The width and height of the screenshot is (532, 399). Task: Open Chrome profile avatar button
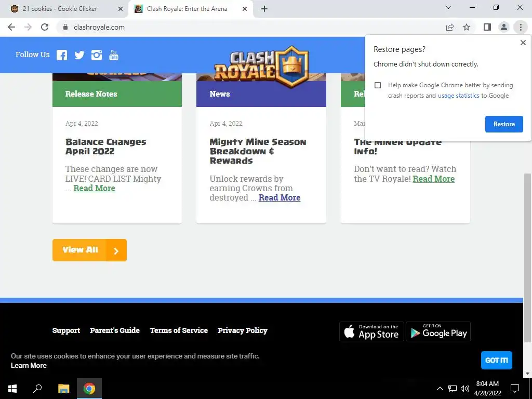click(504, 27)
